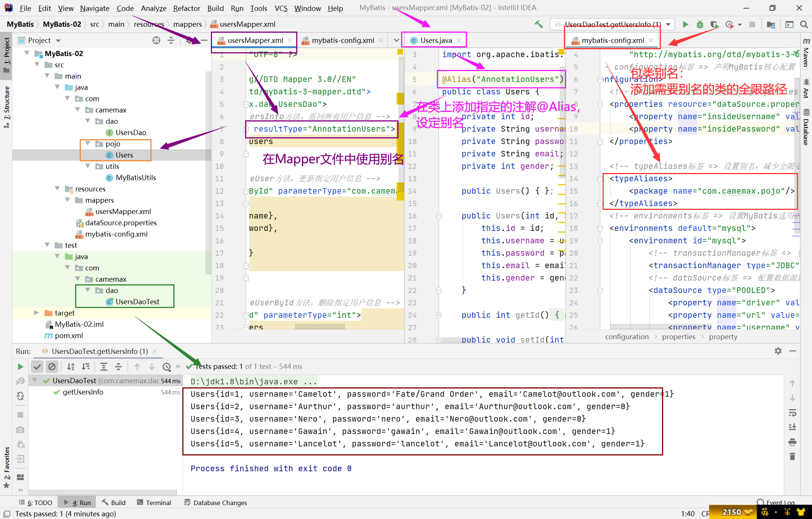The image size is (812, 519).
Task: Click the Build project hammer icon
Action: point(539,24)
